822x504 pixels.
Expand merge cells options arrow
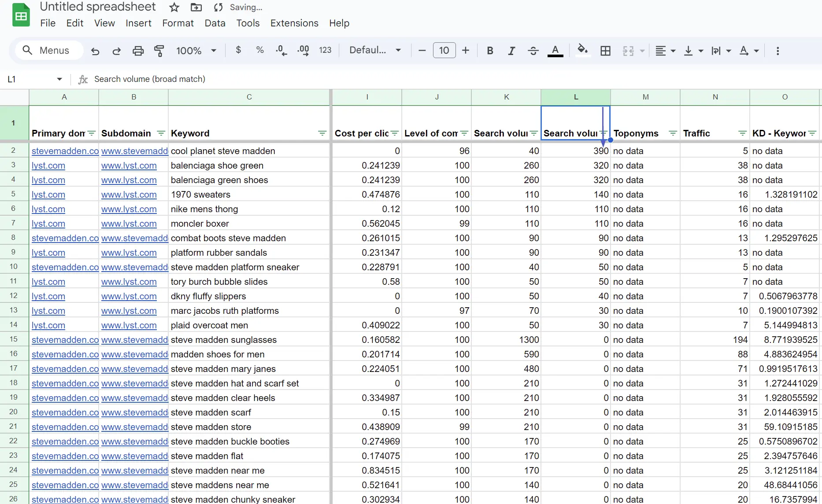642,51
